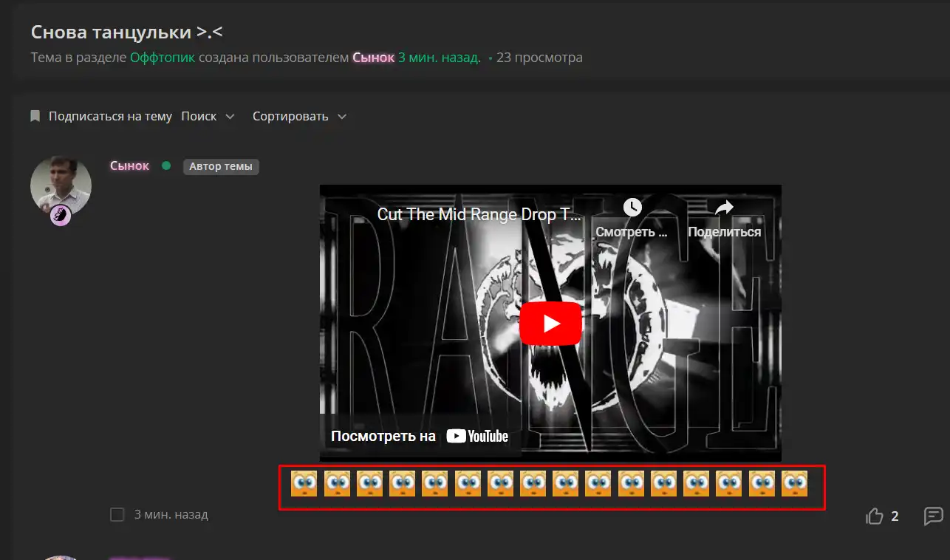Click the Автор темы badge

tap(221, 166)
